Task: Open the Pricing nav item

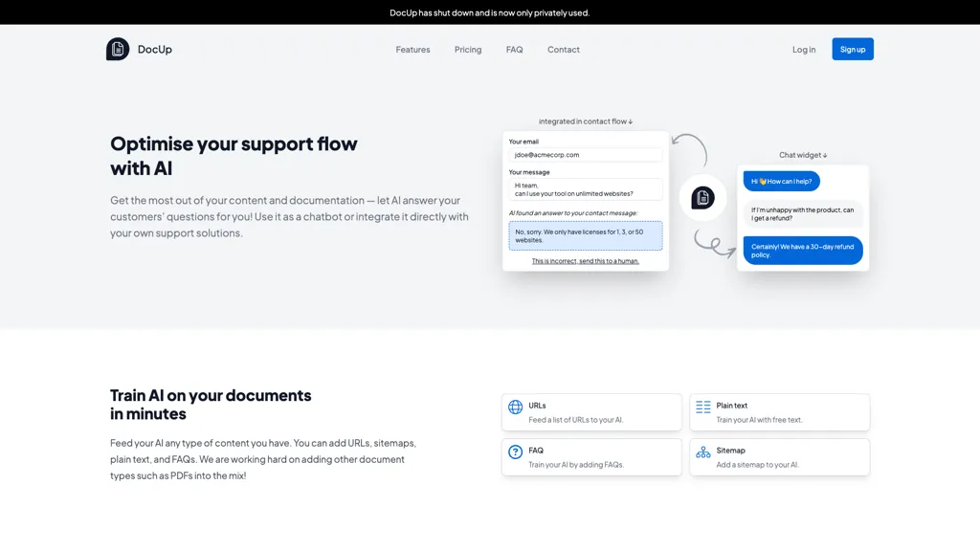Action: 467,50
